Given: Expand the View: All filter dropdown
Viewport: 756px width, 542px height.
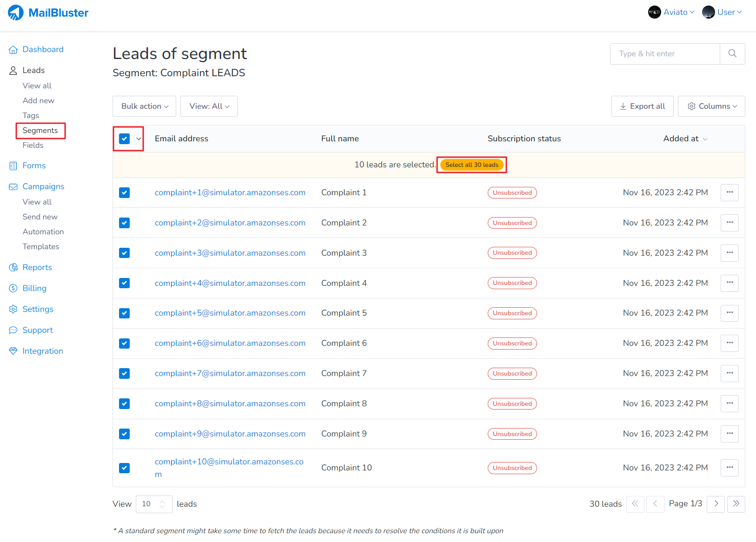Looking at the screenshot, I should coord(208,106).
